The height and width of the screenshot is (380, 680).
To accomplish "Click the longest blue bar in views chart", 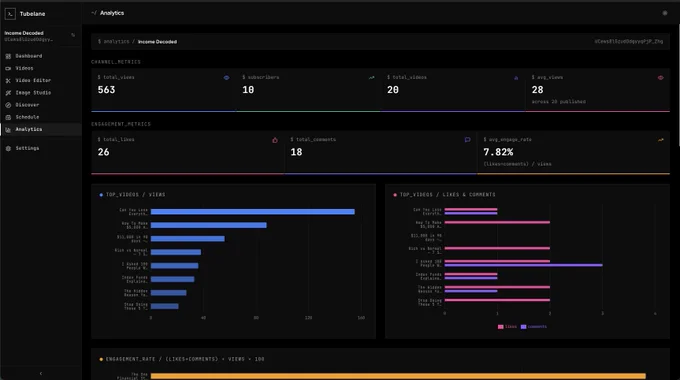I will tap(252, 212).
